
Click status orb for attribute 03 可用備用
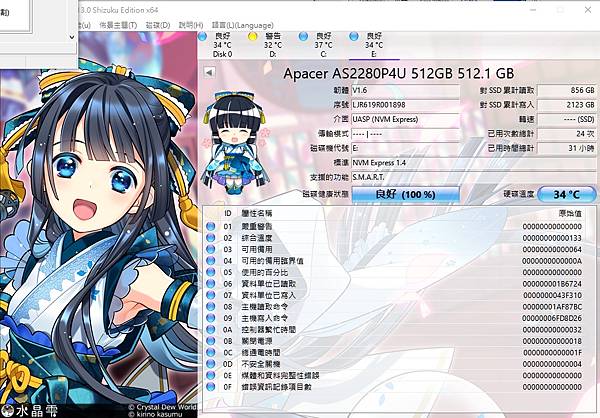pos(210,249)
